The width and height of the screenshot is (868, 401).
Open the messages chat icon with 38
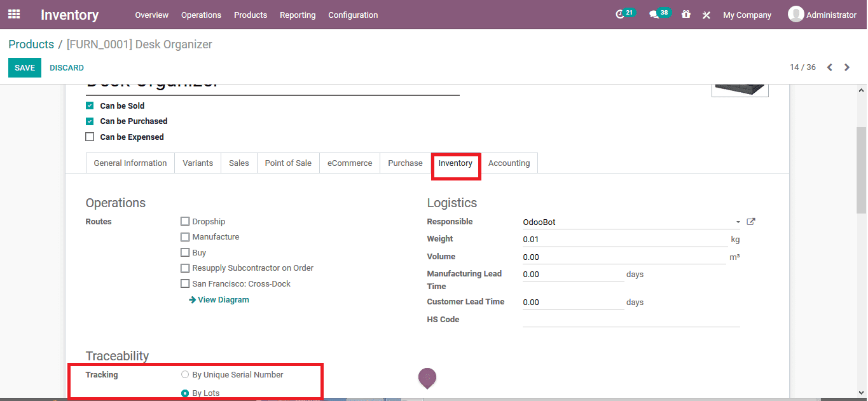coord(654,15)
